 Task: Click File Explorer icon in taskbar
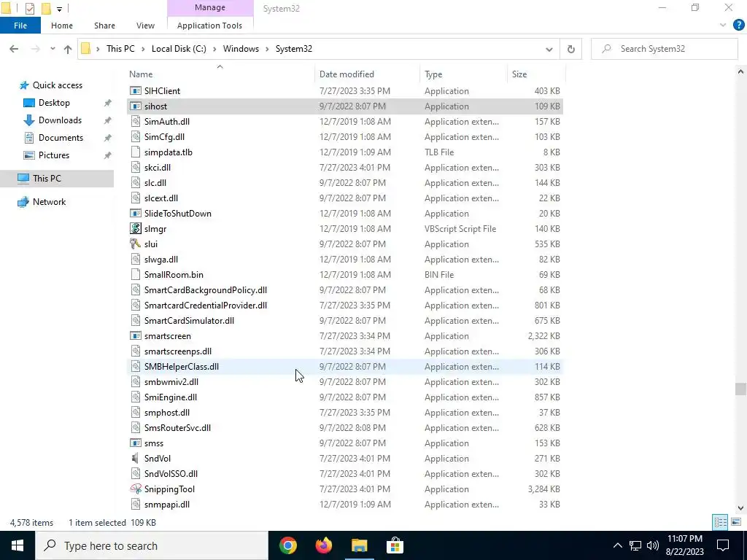coord(360,545)
